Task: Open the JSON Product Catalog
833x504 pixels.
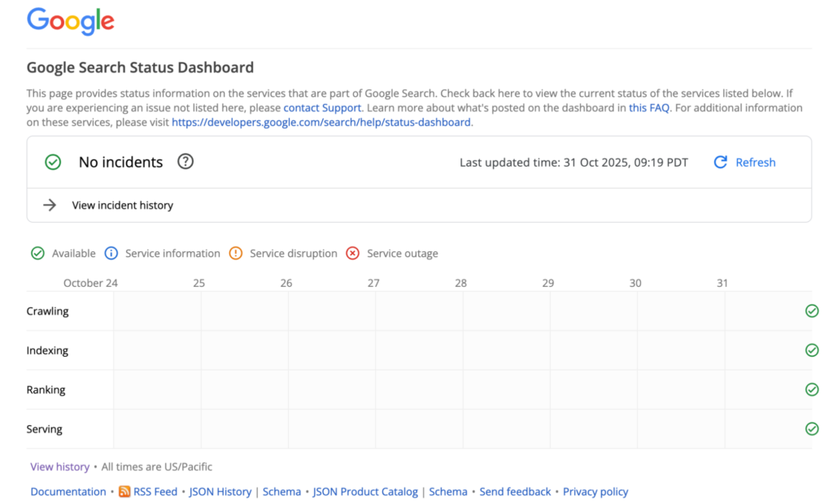Action: 365,491
